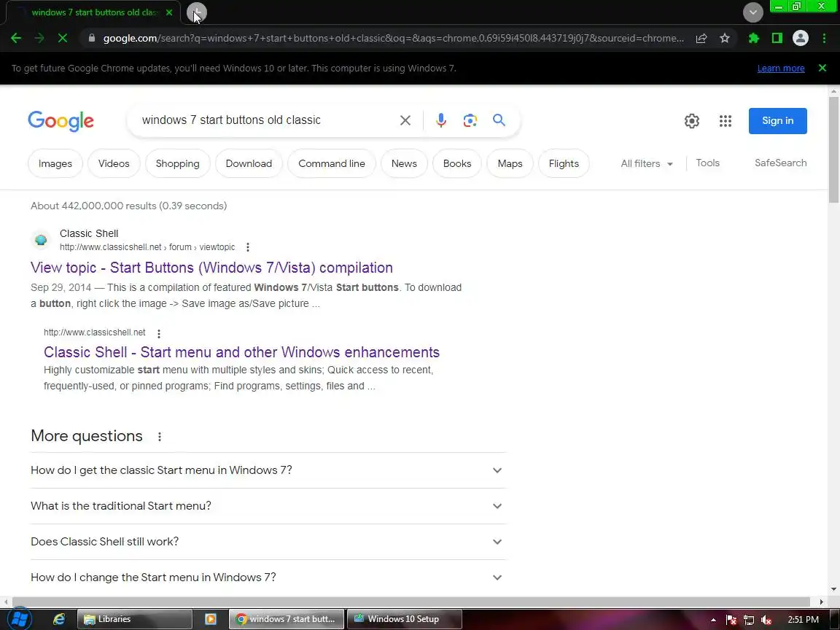Switch to Images results
840x630 pixels.
pos(55,163)
